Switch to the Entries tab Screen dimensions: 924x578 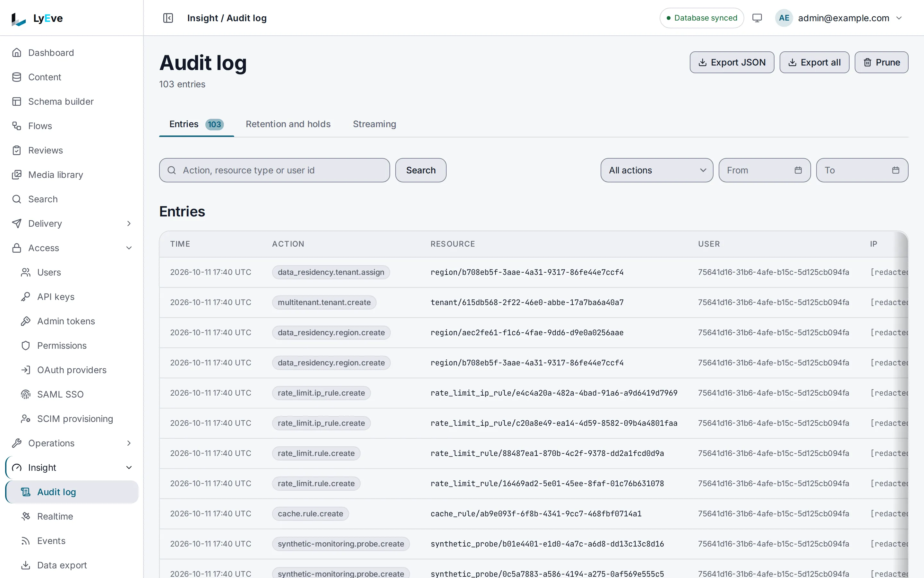click(x=196, y=124)
